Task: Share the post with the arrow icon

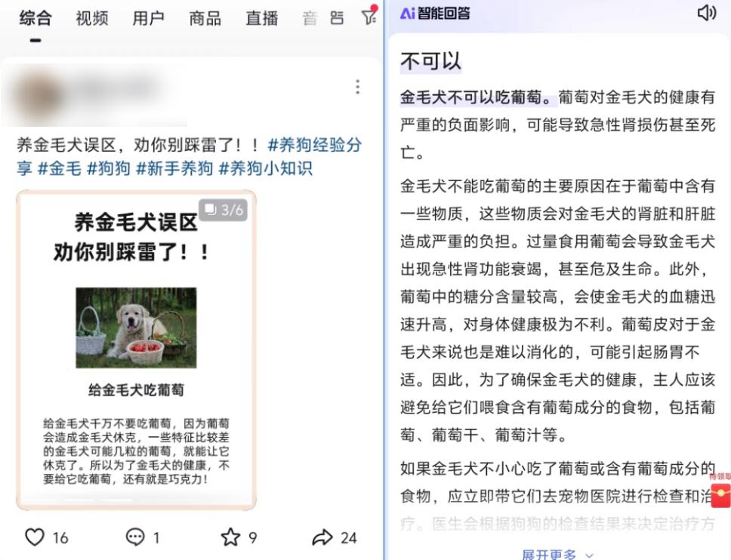Action: [x=322, y=537]
